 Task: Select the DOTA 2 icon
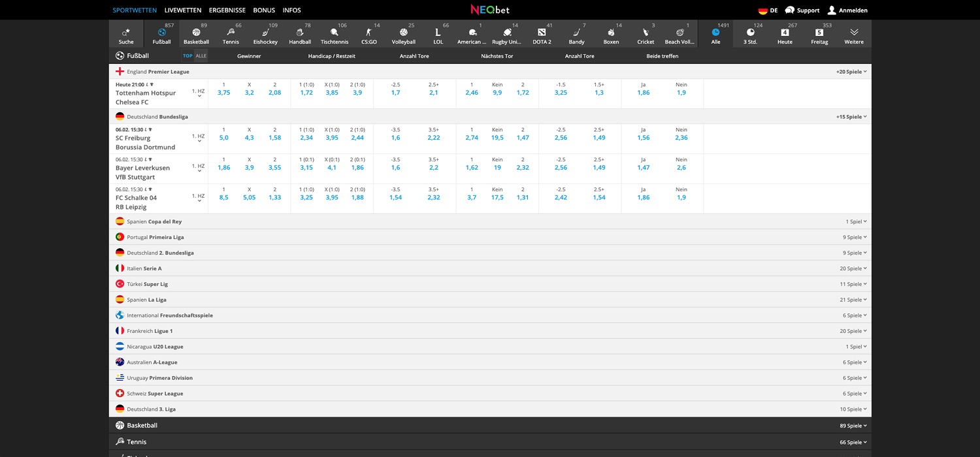click(x=542, y=34)
